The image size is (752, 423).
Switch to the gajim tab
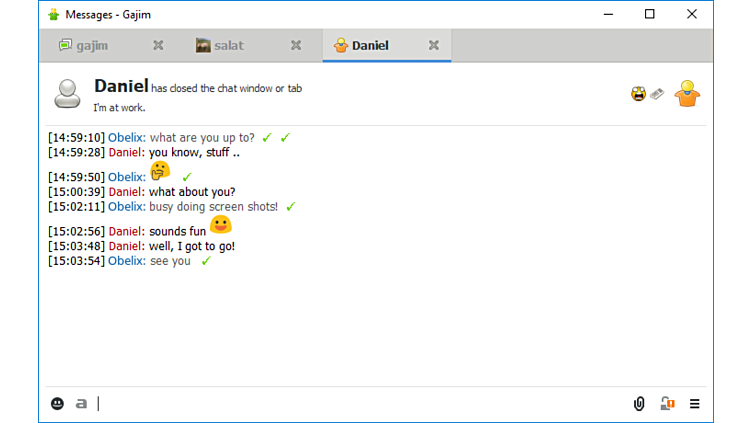coord(91,46)
